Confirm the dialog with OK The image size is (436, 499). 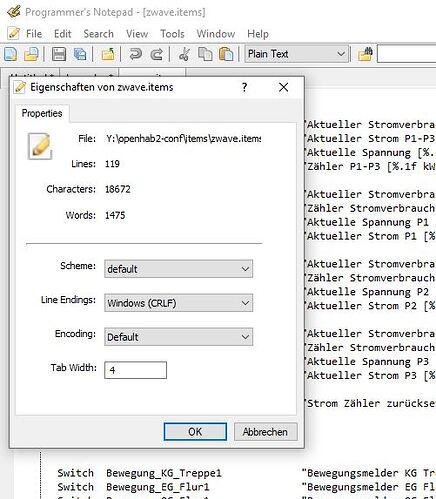[195, 432]
